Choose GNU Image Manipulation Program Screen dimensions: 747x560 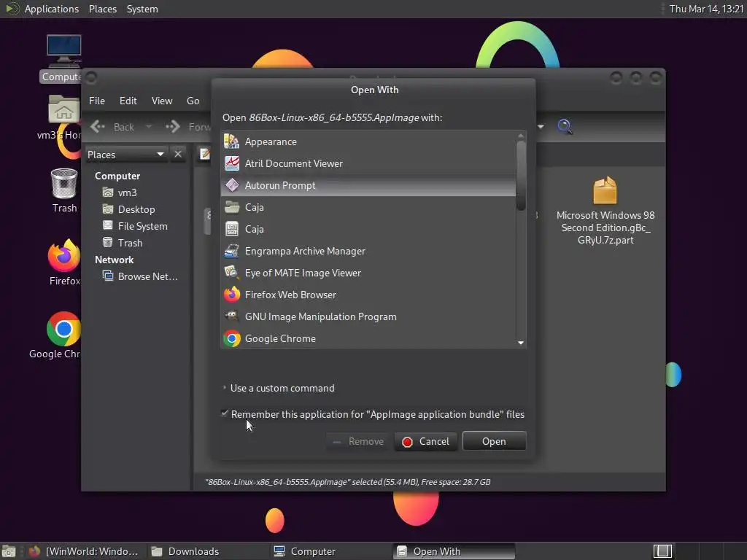point(368,316)
